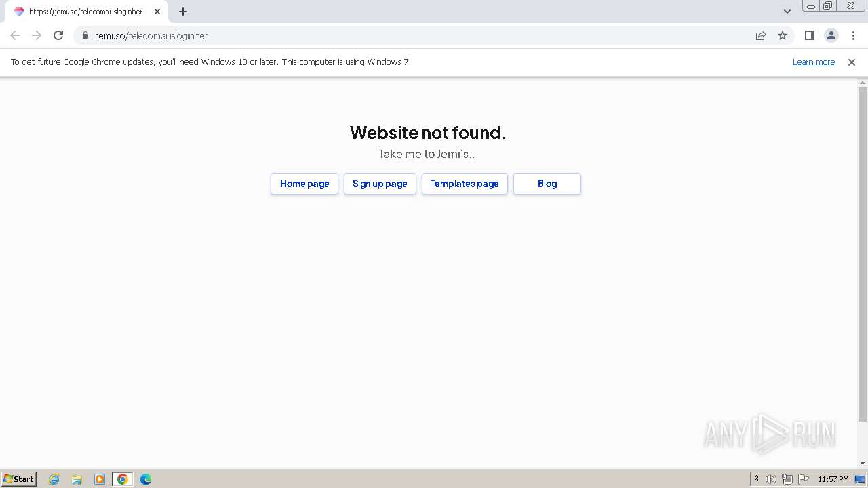
Task: Click the scrollbar down arrow
Action: click(x=863, y=463)
